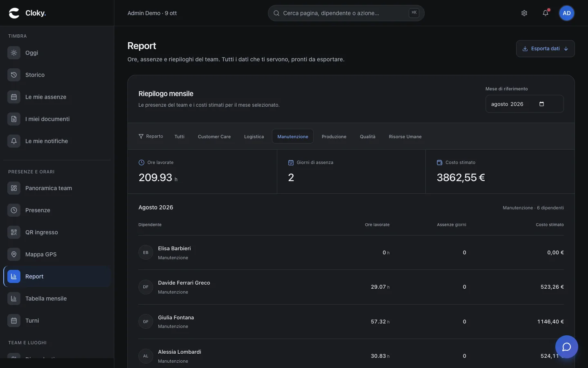Click the Panoramica team grid icon

coord(14,188)
